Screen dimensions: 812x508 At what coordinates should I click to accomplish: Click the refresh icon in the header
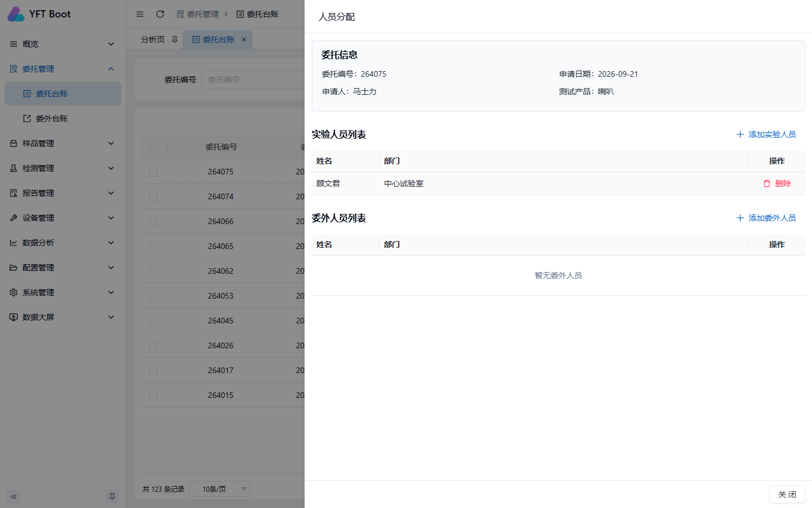pyautogui.click(x=160, y=14)
